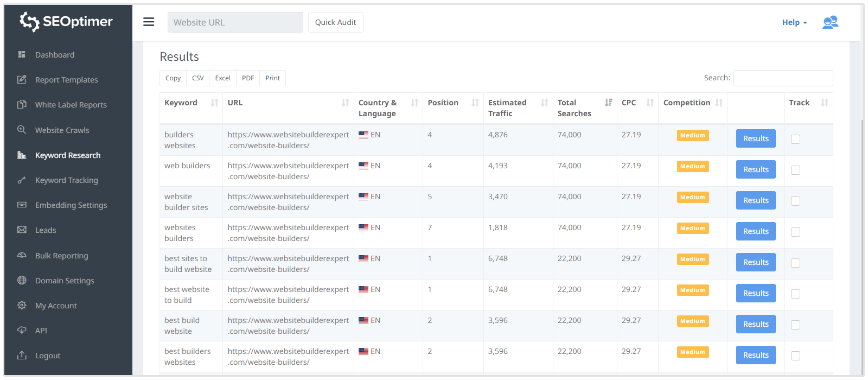Image resolution: width=868 pixels, height=380 pixels.
Task: Click the Report Templates edit icon
Action: point(22,80)
